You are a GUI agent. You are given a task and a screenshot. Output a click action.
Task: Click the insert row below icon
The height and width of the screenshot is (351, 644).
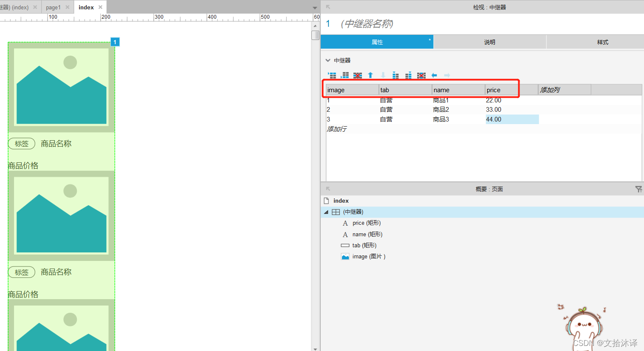(345, 75)
